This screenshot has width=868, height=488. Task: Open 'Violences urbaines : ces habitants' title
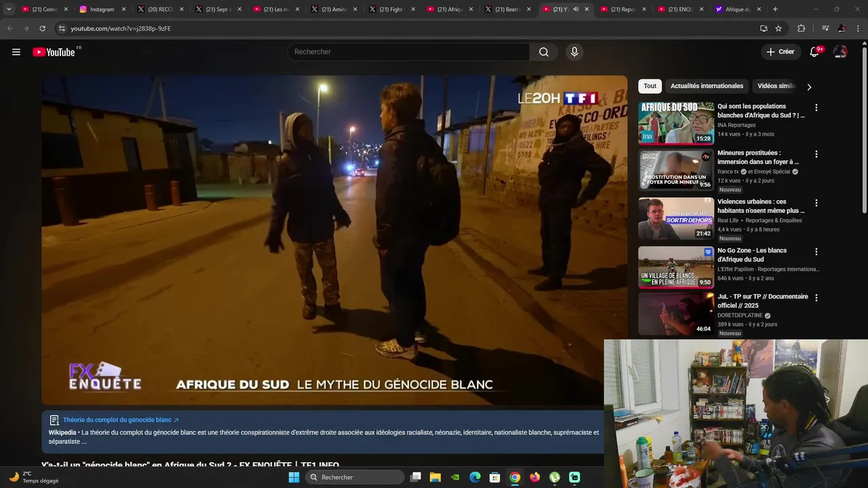[761, 206]
